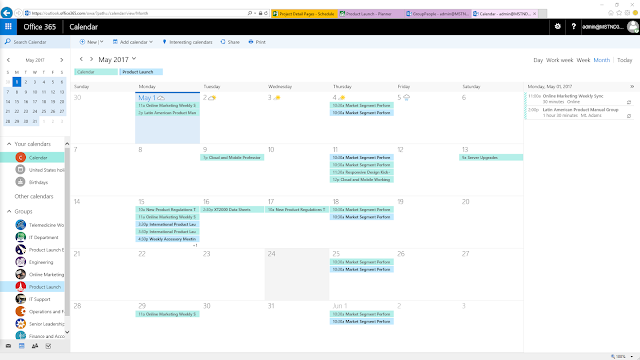Viewport: 640px width, 360px height.
Task: Switch to Work week view
Action: coord(559,60)
